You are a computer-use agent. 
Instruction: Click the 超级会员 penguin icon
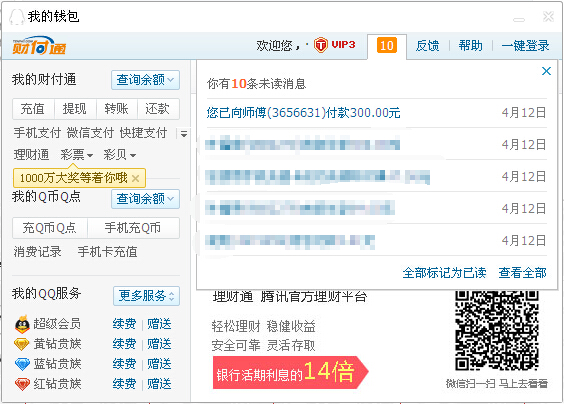[22, 324]
